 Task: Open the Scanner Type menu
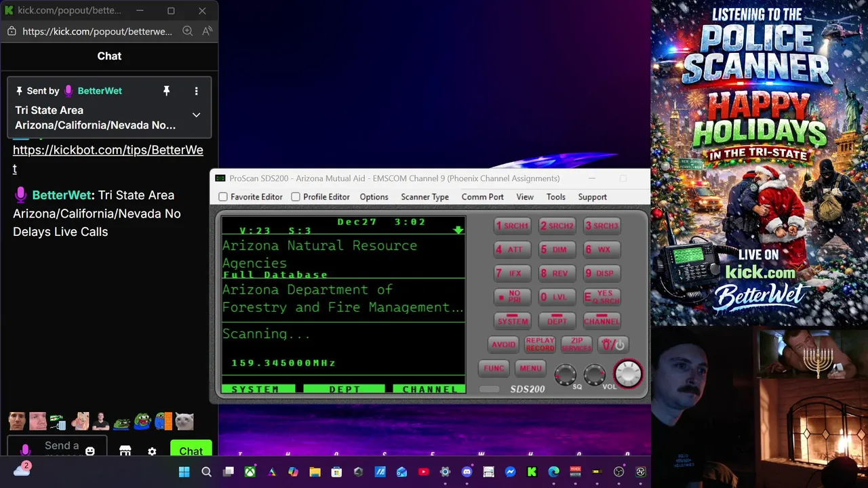pos(425,197)
